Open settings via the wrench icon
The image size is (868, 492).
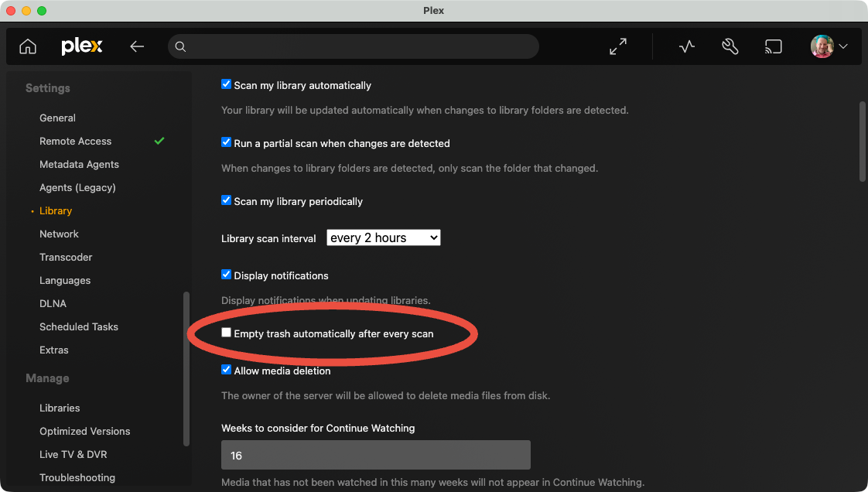(x=730, y=46)
